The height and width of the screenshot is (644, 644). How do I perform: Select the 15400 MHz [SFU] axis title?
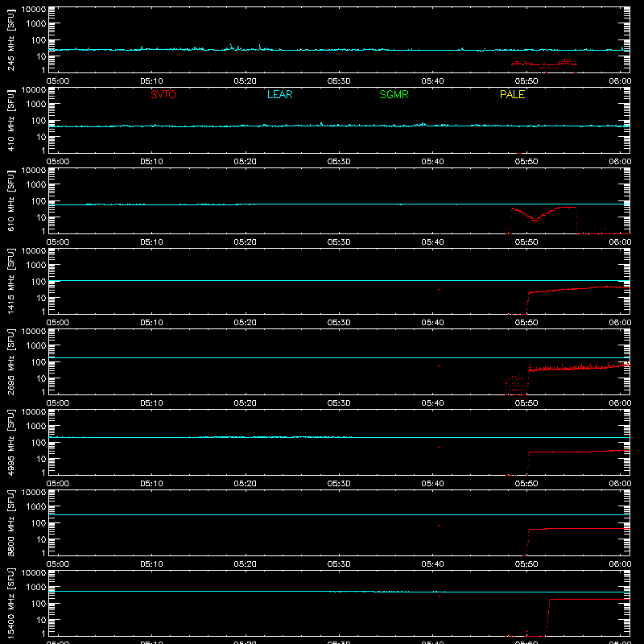tap(10, 603)
